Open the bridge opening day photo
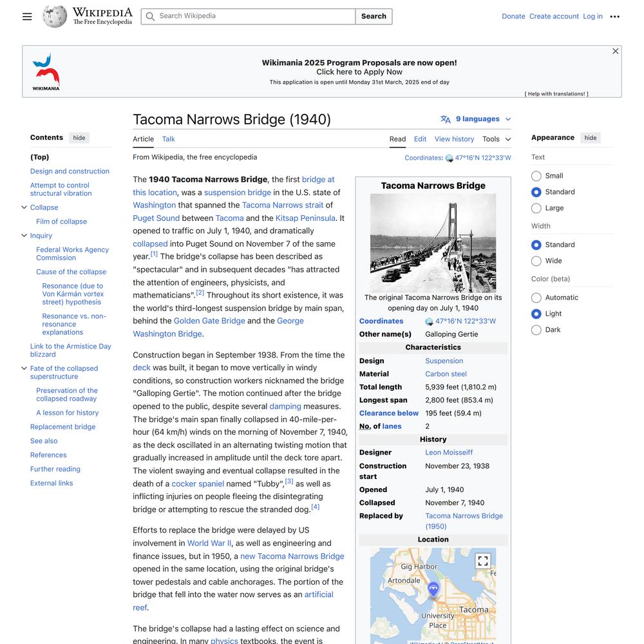 (x=433, y=243)
